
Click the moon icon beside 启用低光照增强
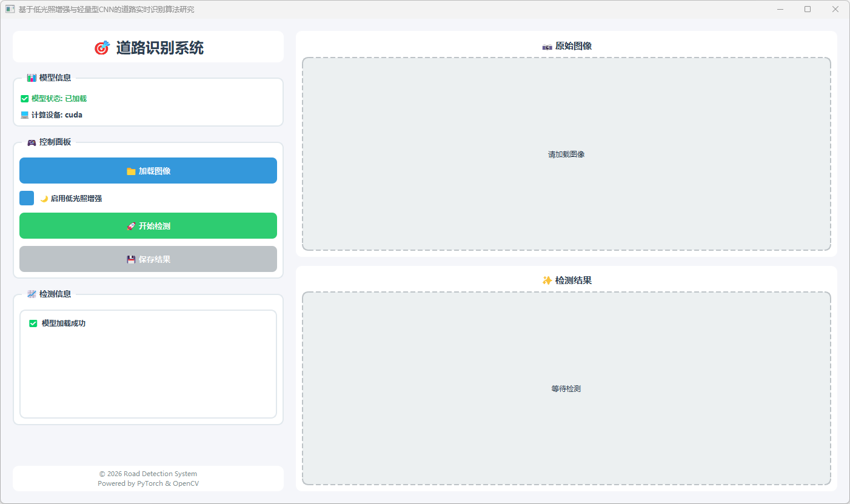(44, 199)
